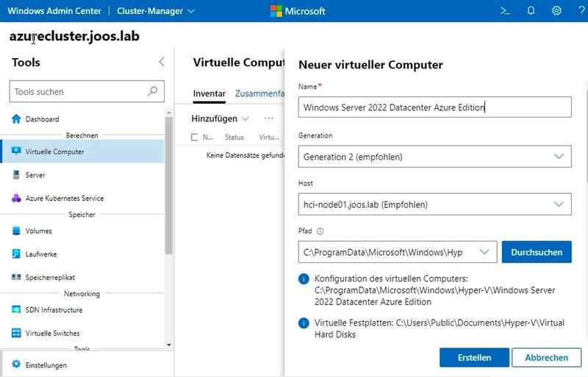The image size is (588, 377).
Task: Open the more options ellipsis
Action: 268,118
